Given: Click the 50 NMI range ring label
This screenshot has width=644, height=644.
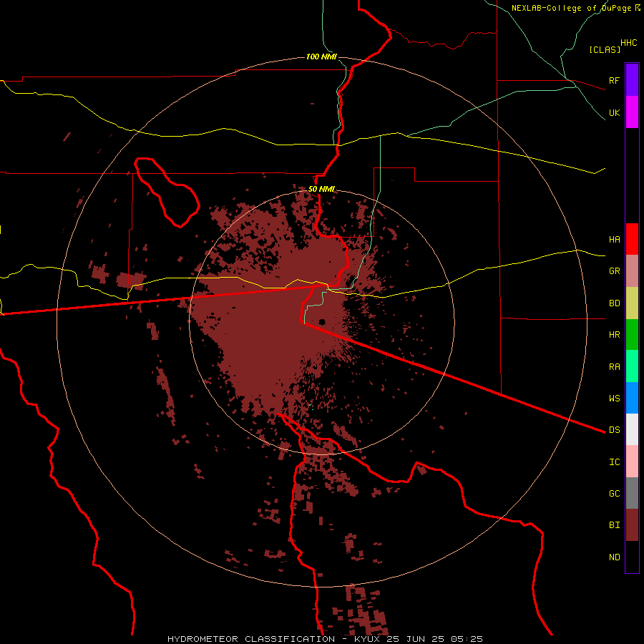Looking at the screenshot, I should (x=321, y=190).
